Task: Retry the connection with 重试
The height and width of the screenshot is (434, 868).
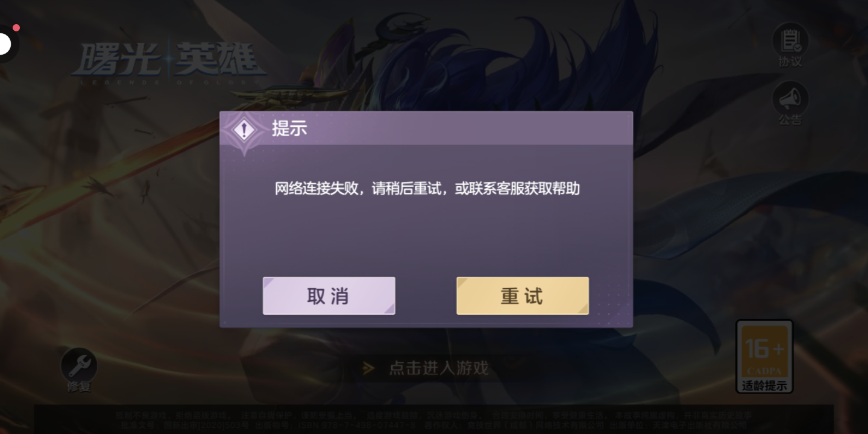Action: 523,295
